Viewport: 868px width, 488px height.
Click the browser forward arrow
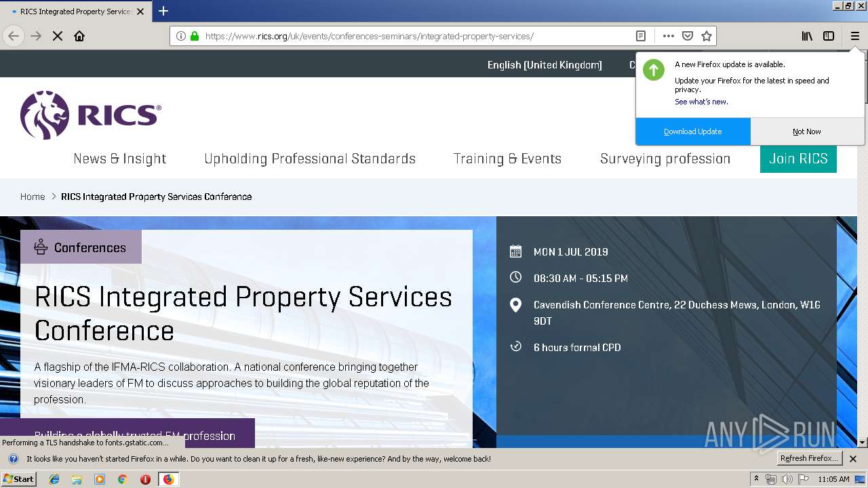[36, 36]
